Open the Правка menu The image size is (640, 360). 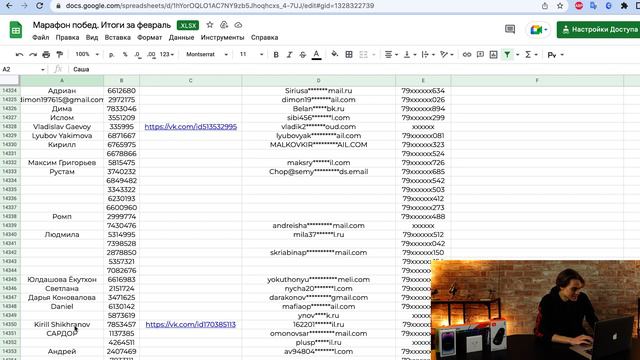coord(67,38)
